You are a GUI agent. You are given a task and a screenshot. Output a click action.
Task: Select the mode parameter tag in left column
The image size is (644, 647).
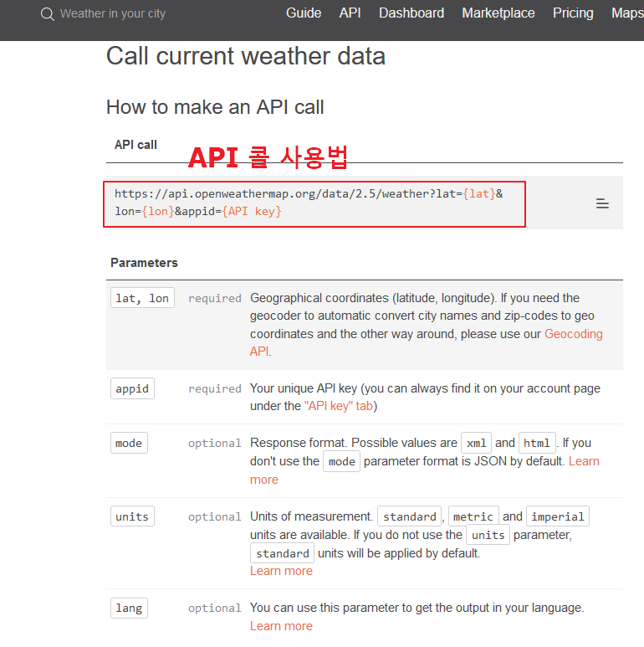pos(129,443)
